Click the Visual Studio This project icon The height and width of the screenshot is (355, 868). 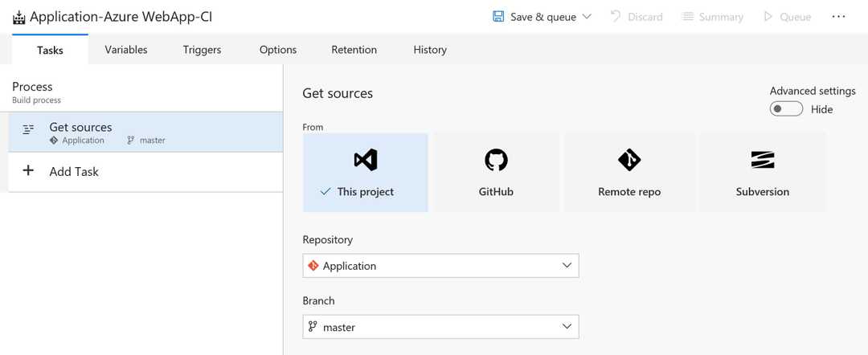pyautogui.click(x=366, y=160)
